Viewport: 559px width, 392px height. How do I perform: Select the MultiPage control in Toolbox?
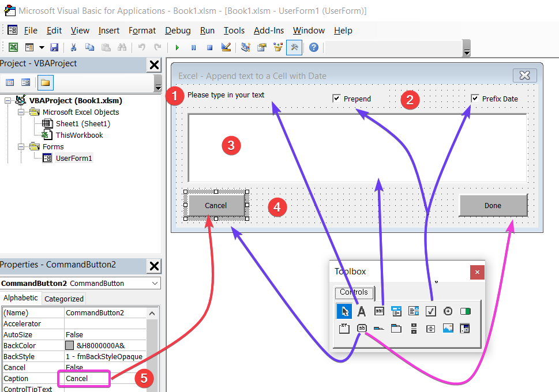[x=396, y=328]
